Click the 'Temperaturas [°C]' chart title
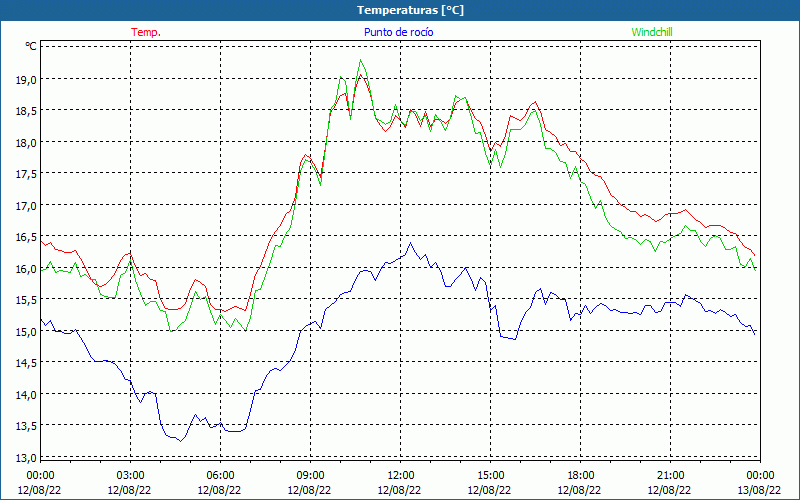The width and height of the screenshot is (800, 500). 410,10
